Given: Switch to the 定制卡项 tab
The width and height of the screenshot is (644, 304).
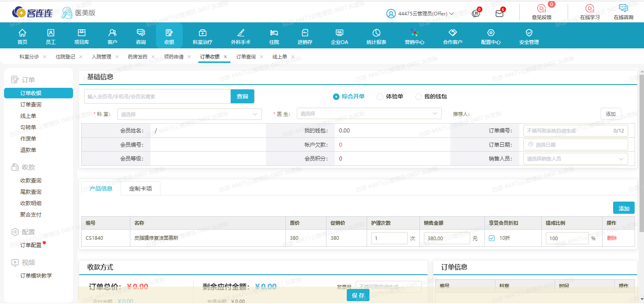Looking at the screenshot, I should [140, 189].
